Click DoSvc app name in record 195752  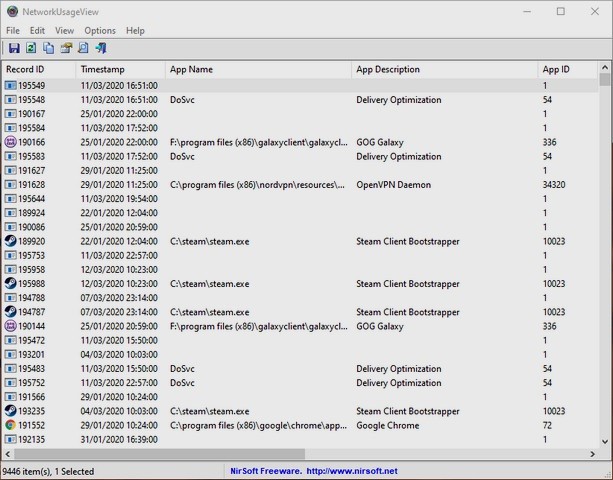182,383
